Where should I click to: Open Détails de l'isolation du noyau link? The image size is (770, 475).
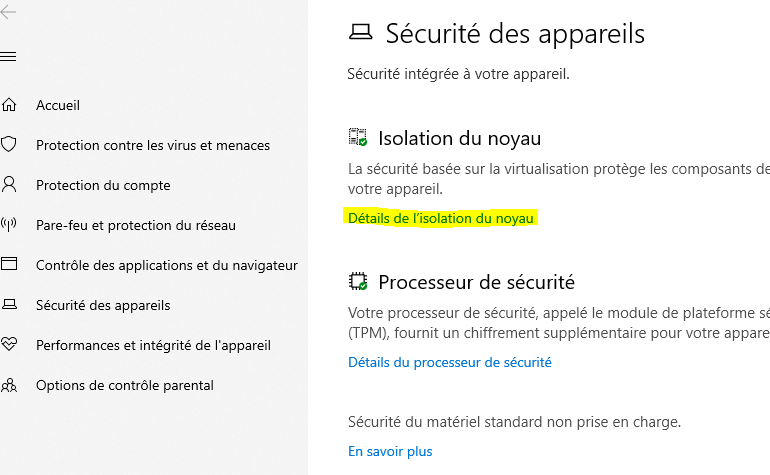tap(441, 218)
